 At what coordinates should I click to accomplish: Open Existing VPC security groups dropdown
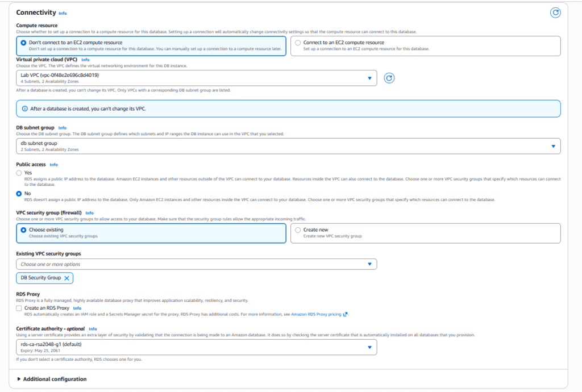point(196,264)
